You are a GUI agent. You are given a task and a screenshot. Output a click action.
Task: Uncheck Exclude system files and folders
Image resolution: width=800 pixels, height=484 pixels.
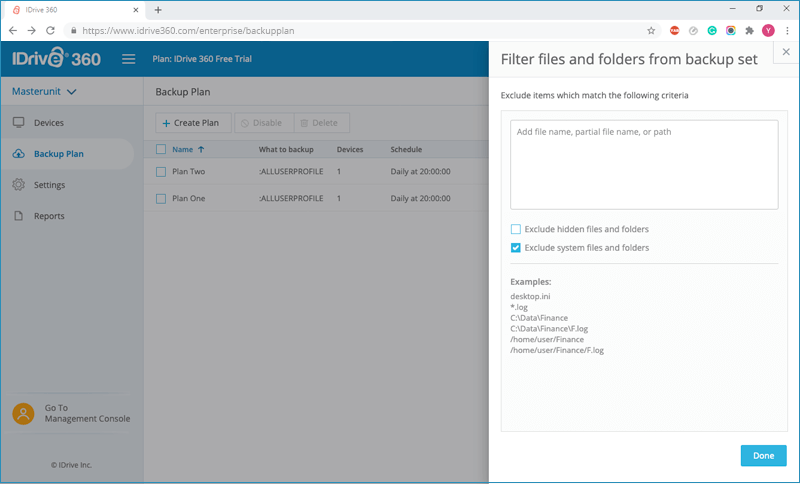click(516, 248)
